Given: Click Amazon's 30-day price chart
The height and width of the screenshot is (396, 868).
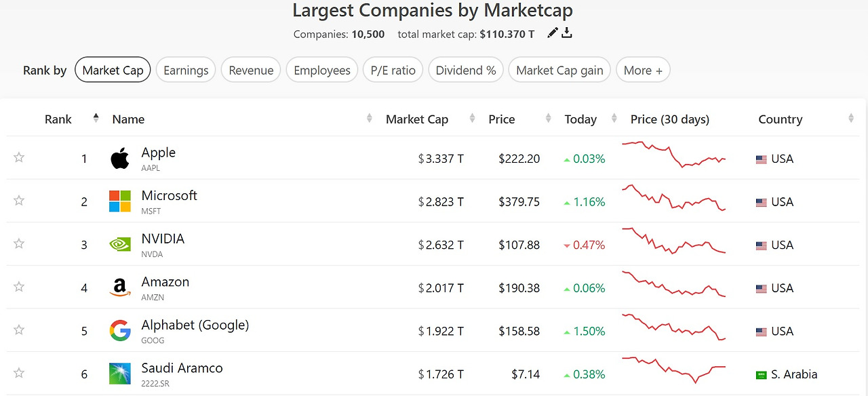Looking at the screenshot, I should pos(674,285).
